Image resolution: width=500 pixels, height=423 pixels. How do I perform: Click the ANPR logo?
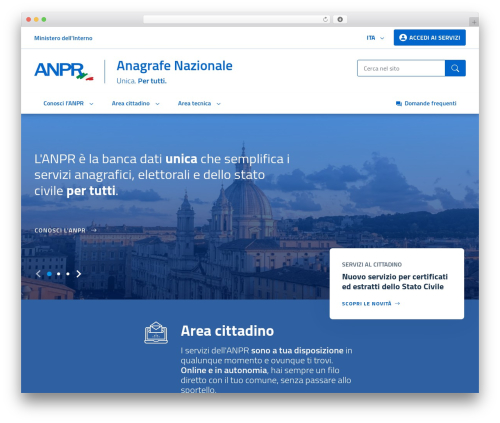[64, 71]
